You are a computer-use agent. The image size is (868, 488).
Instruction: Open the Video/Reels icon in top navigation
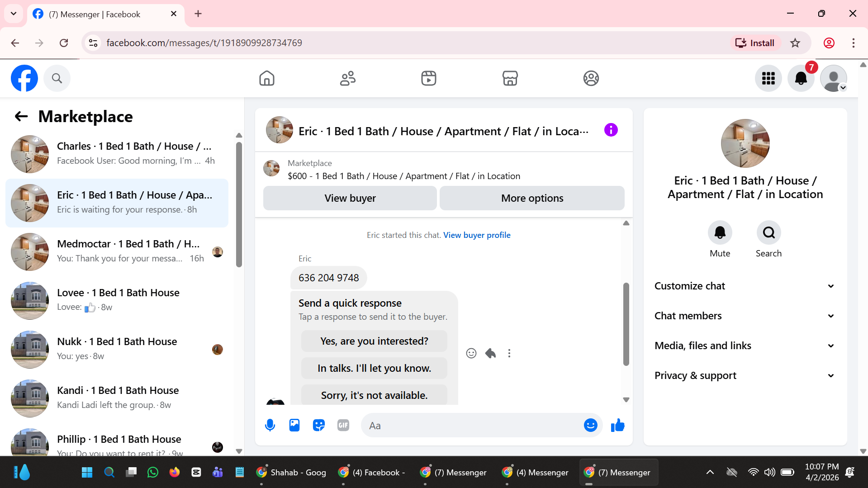point(429,78)
